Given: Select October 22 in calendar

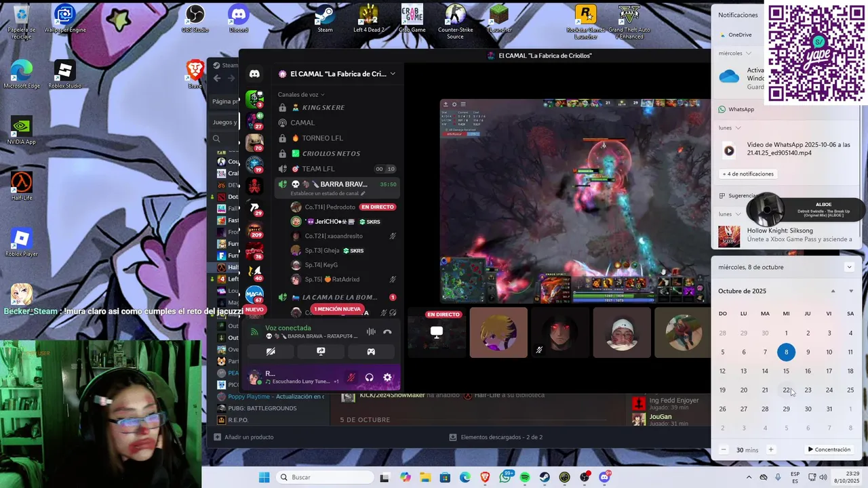Looking at the screenshot, I should pos(786,390).
